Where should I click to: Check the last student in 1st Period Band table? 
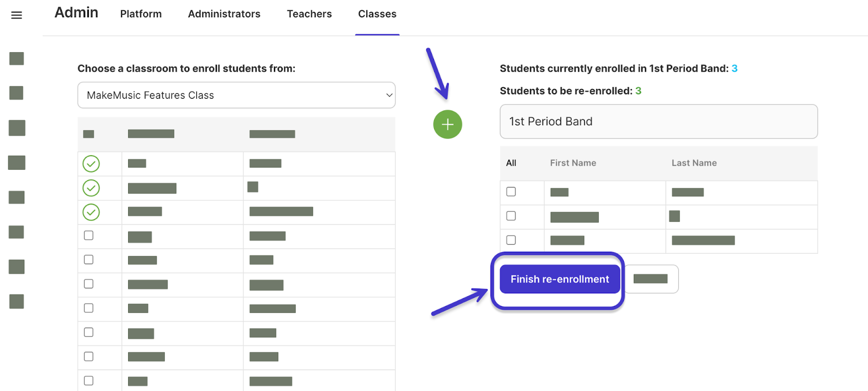(511, 240)
